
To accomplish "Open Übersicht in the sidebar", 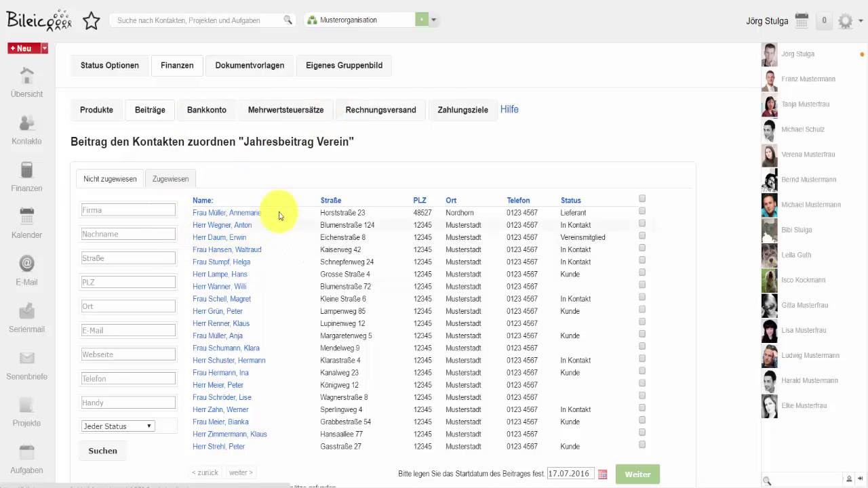I will 27,83.
